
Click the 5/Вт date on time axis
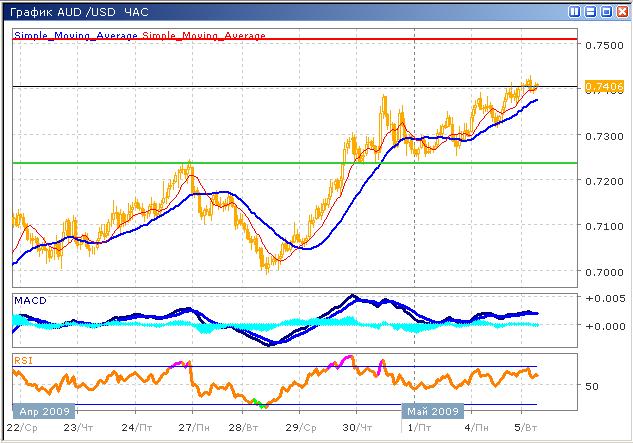coord(521,425)
